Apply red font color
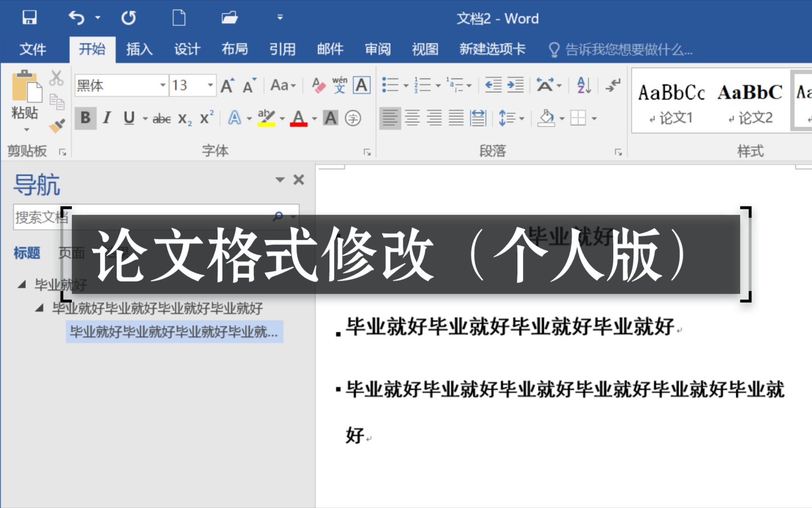Screen dimensions: 812x508 coord(298,118)
